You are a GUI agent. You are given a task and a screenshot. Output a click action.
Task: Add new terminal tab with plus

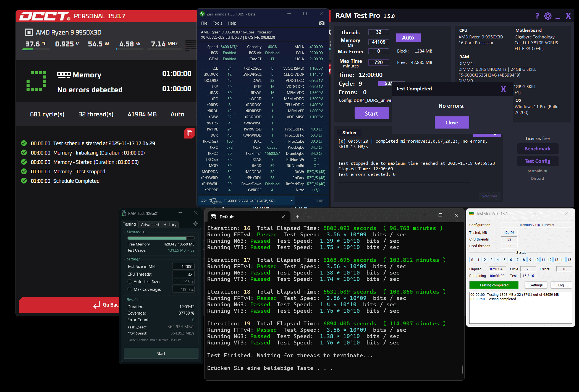tap(298, 217)
